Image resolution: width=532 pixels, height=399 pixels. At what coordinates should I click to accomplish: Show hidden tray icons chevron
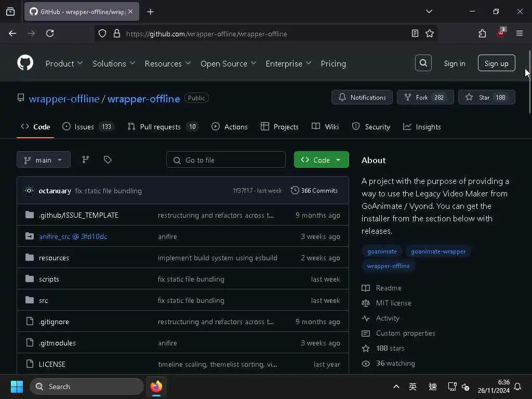(x=396, y=387)
